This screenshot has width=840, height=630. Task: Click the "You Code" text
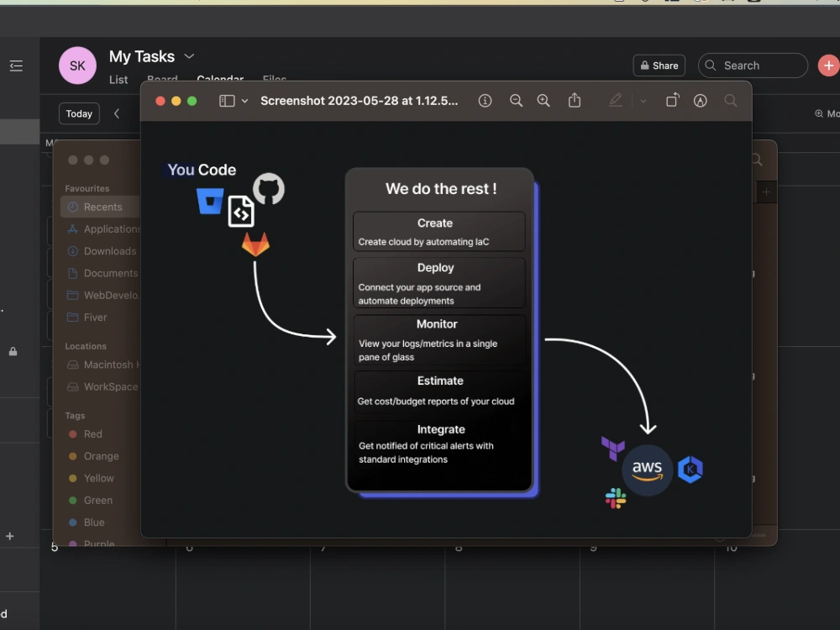(202, 170)
